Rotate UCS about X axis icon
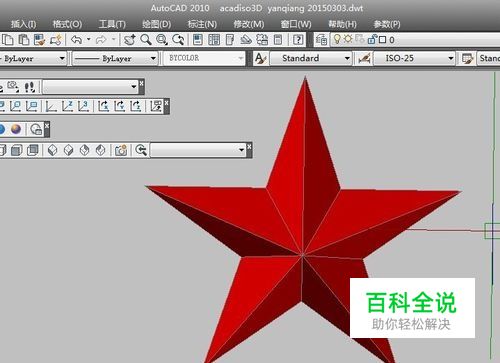 [103, 106]
